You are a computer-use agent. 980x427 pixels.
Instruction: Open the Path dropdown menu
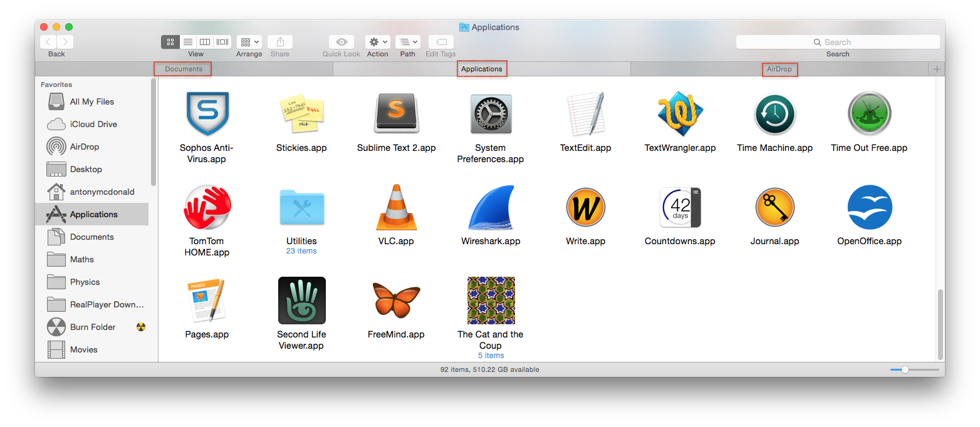click(x=408, y=42)
